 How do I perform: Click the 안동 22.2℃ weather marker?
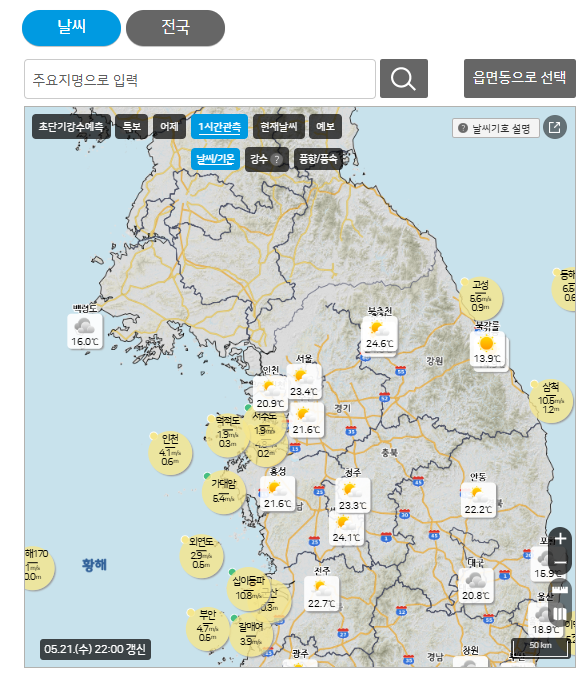click(x=479, y=500)
